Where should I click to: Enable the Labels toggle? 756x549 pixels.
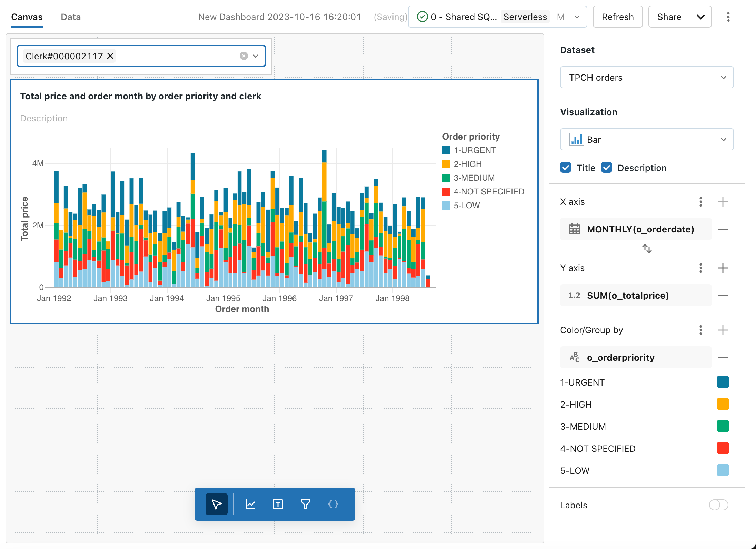tap(718, 505)
